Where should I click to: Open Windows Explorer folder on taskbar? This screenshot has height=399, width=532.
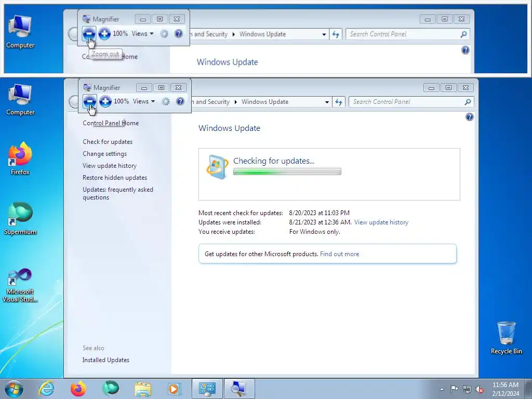pyautogui.click(x=143, y=389)
